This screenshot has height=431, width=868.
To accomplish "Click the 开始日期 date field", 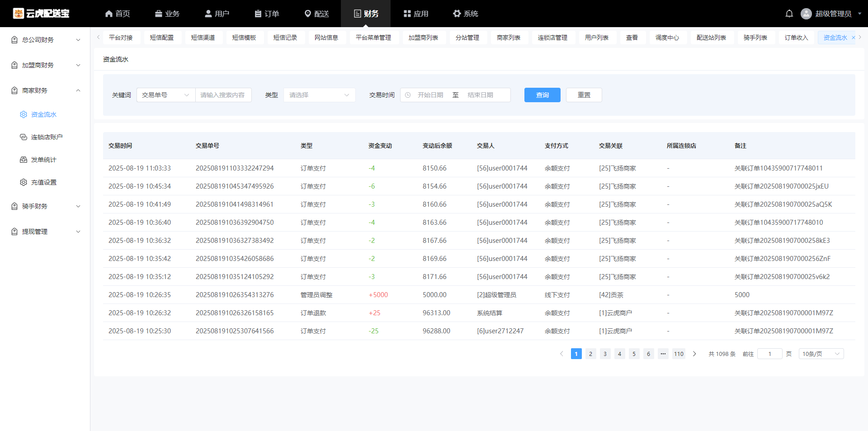I will [430, 95].
